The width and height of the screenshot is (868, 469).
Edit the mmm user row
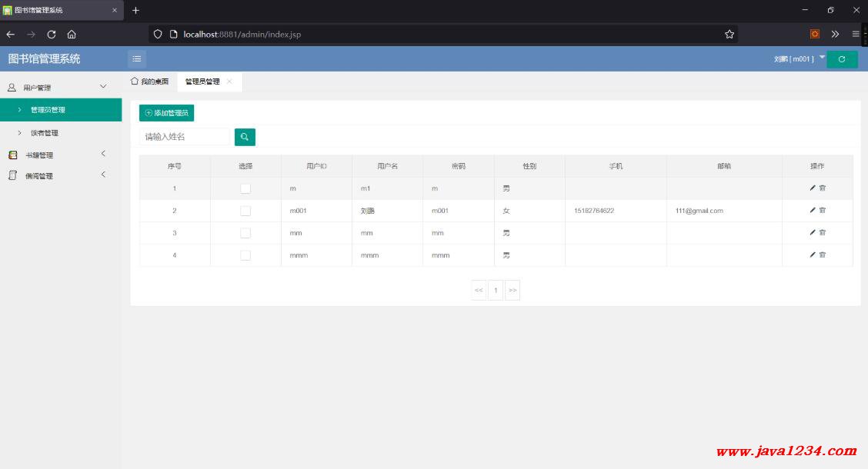pyautogui.click(x=812, y=255)
